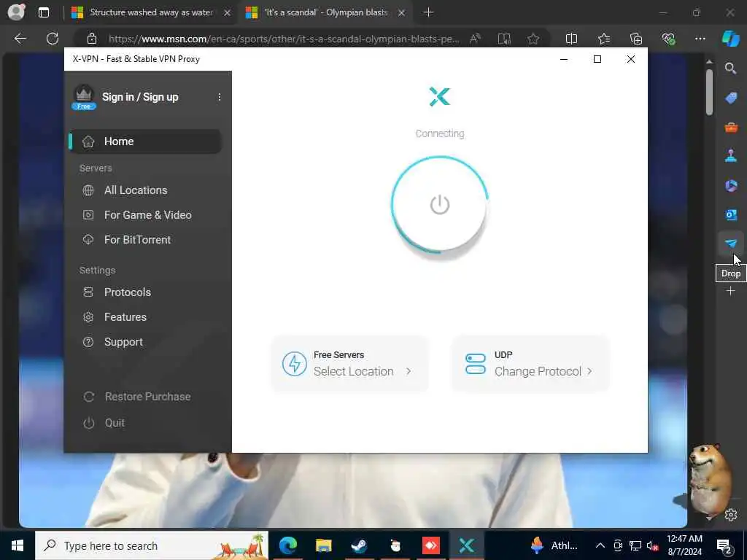
Task: Click the msn.com address bar
Action: (x=284, y=39)
